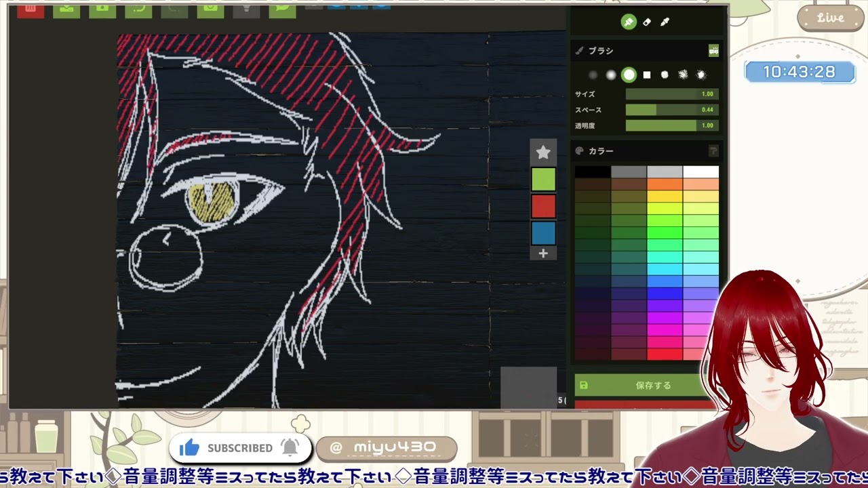Pick the green favorite color swatch
Screen dimensions: 868x488
coord(543,180)
